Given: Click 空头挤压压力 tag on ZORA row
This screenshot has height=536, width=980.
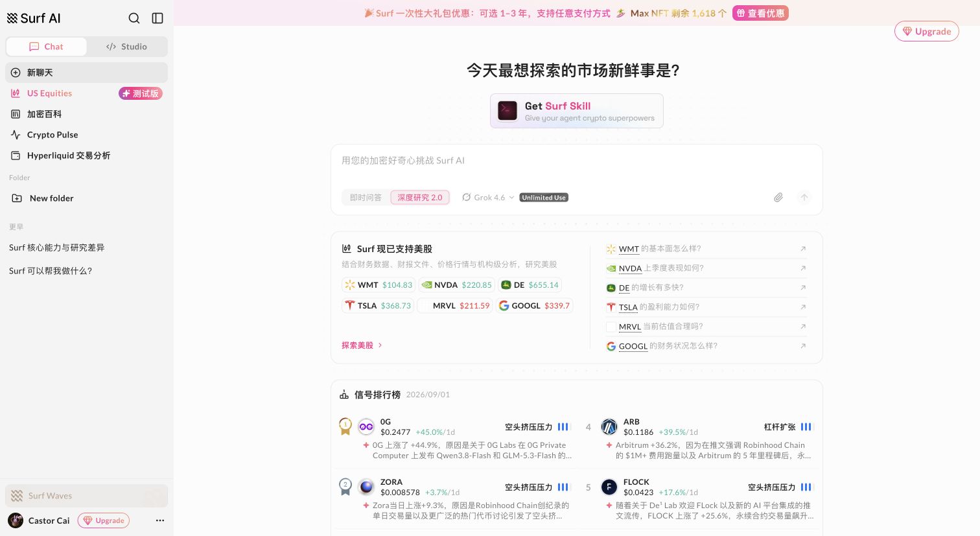Looking at the screenshot, I should [529, 487].
